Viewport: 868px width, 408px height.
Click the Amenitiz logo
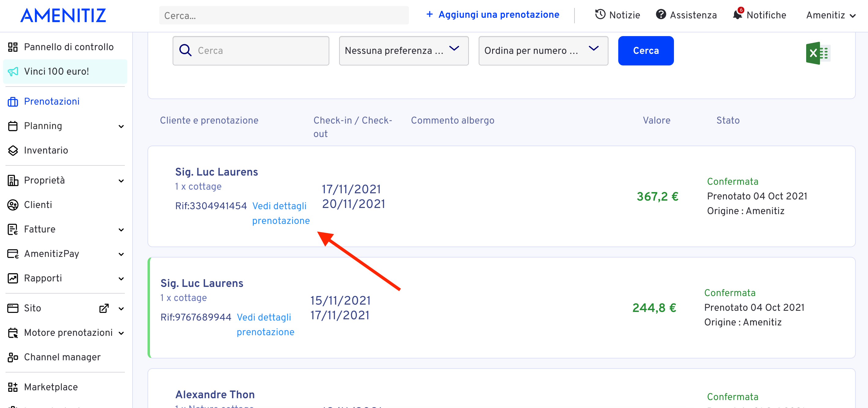pyautogui.click(x=63, y=16)
